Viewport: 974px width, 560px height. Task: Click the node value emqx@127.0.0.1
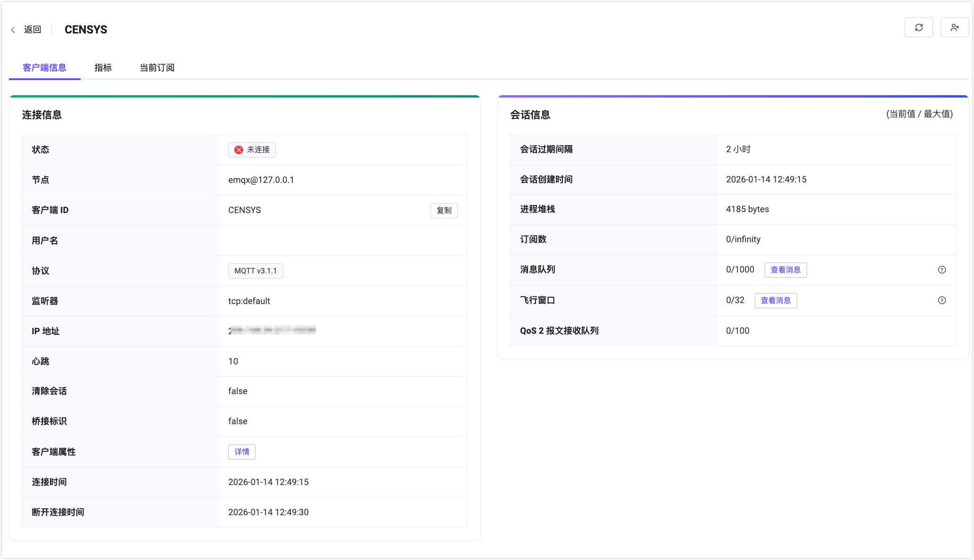click(261, 180)
